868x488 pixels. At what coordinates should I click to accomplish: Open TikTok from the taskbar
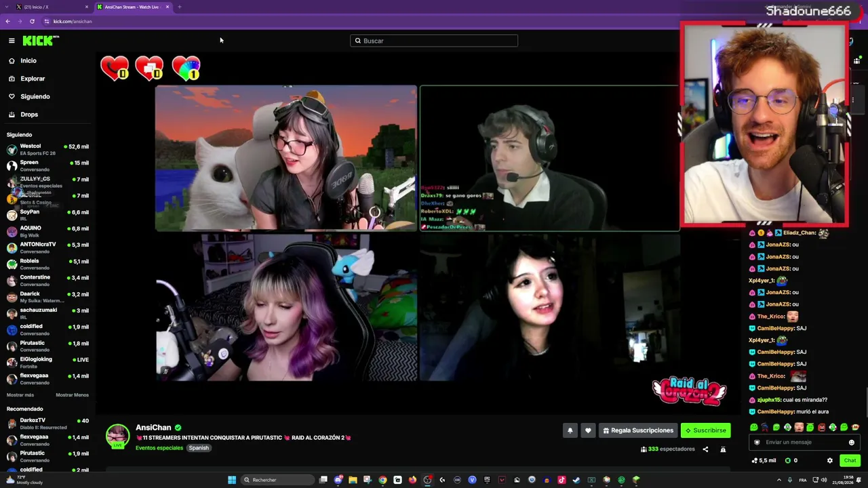561,480
